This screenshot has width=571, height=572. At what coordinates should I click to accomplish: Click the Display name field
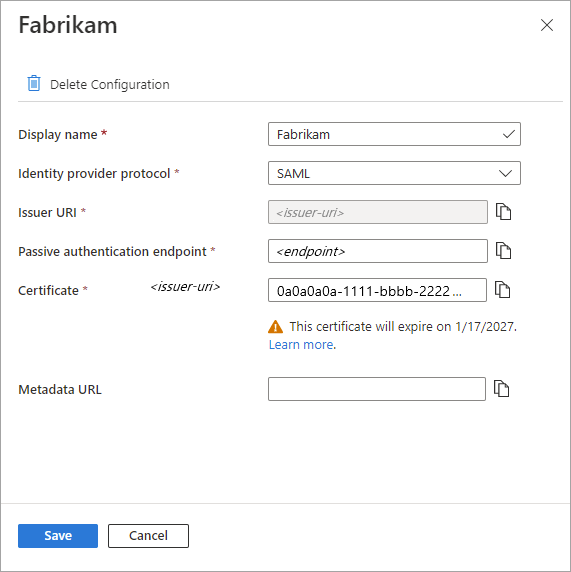click(394, 134)
